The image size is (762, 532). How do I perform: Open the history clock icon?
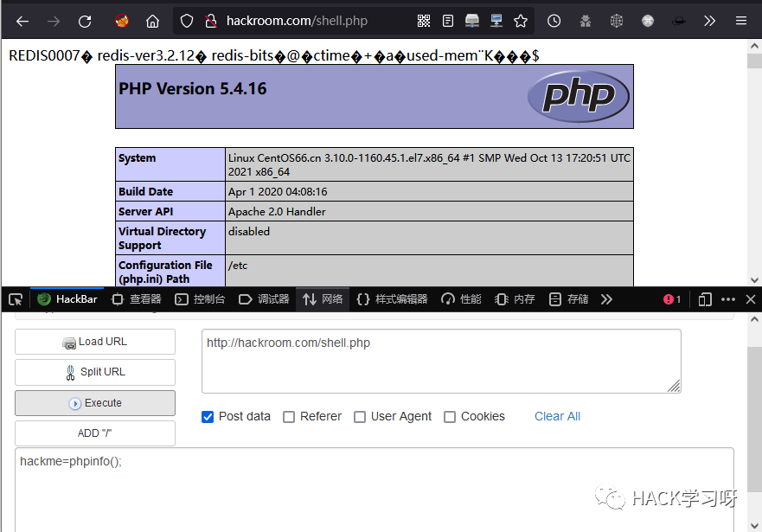point(554,21)
